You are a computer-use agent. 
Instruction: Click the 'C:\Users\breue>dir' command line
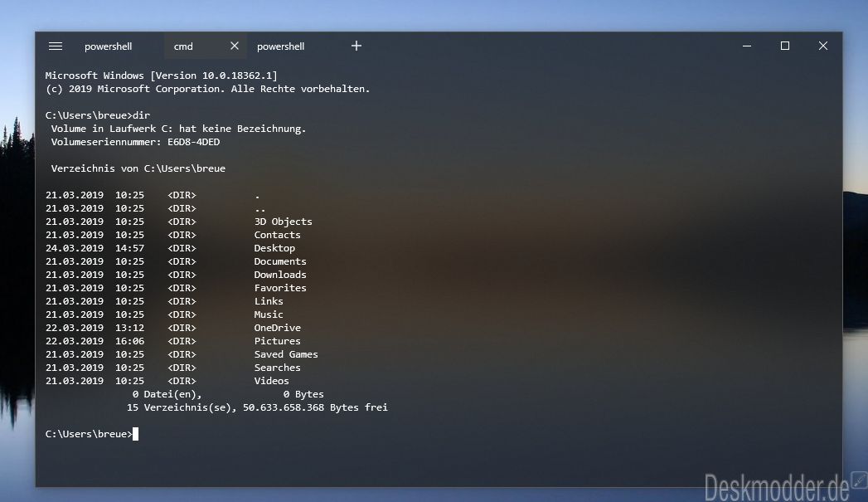pos(98,115)
